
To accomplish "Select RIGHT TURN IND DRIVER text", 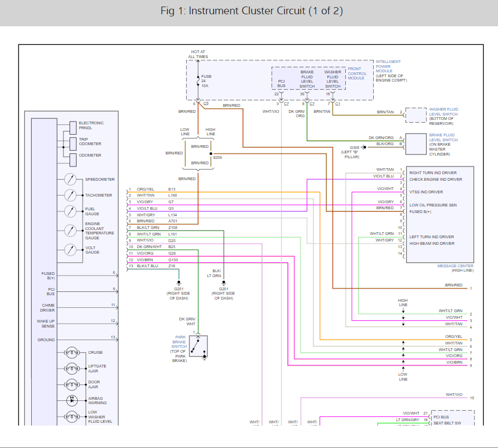I will [433, 173].
